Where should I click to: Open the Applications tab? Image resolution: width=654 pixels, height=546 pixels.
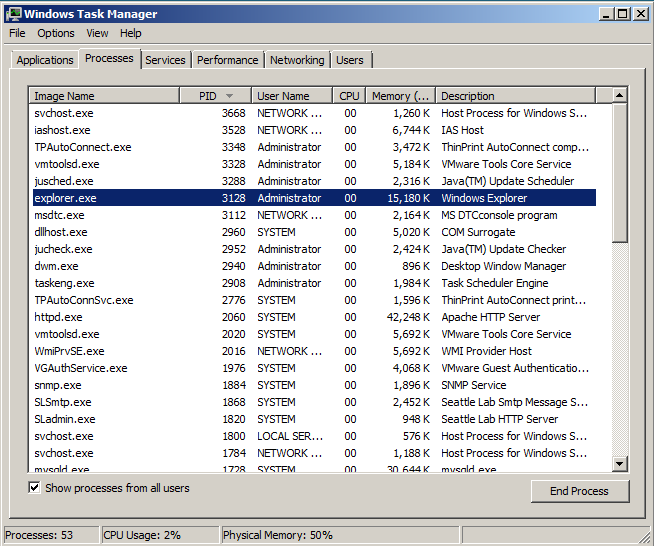click(x=45, y=60)
